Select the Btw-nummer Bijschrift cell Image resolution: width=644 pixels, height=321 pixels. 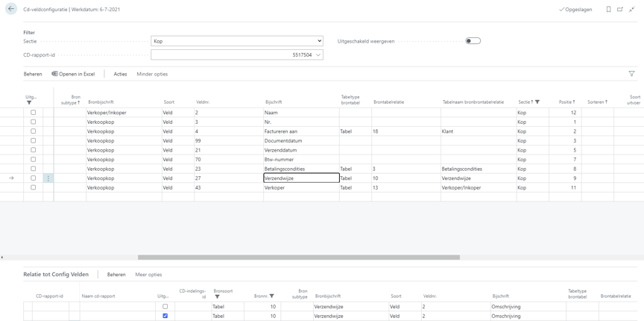[301, 159]
